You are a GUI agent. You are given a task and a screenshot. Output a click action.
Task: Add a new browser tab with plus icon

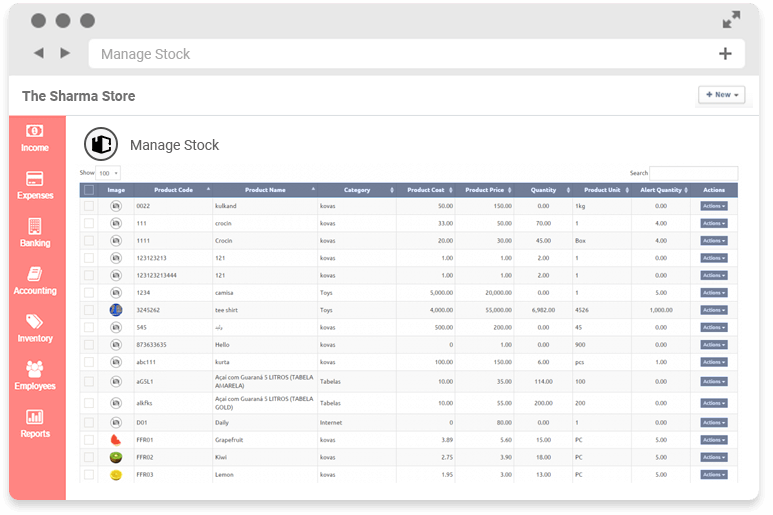coord(725,54)
